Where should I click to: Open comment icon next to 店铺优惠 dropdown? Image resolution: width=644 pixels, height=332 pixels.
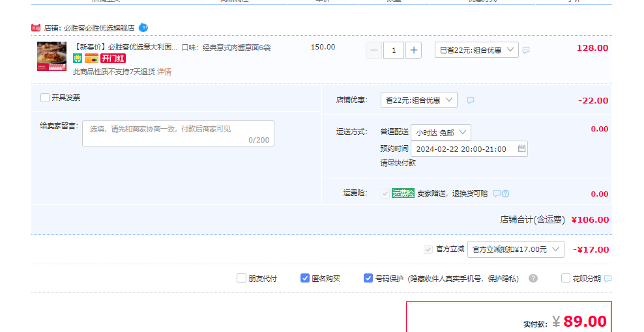click(470, 100)
